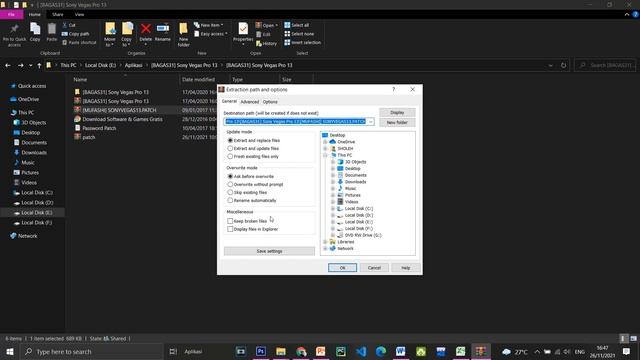Click the OK button
640x360 pixels.
pos(342,268)
